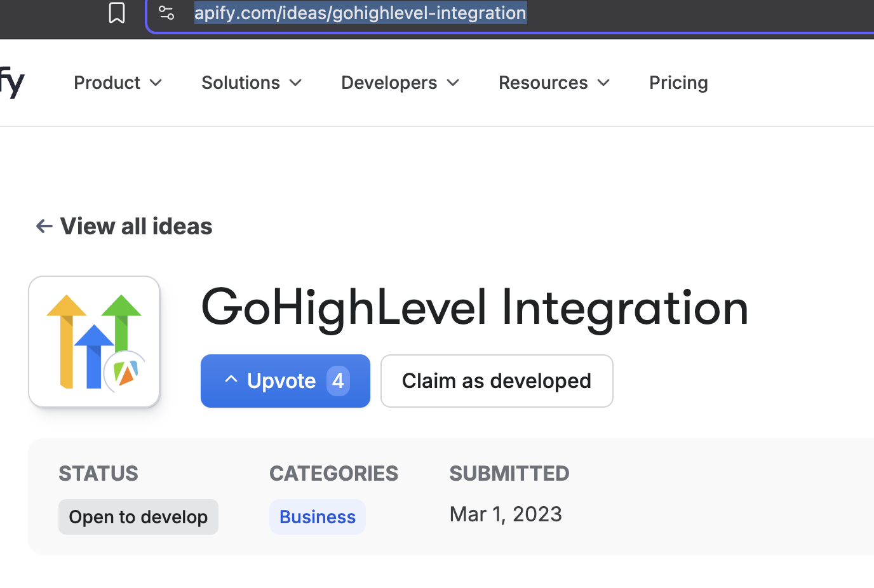Click the upvote count badge showing 4

click(x=338, y=381)
